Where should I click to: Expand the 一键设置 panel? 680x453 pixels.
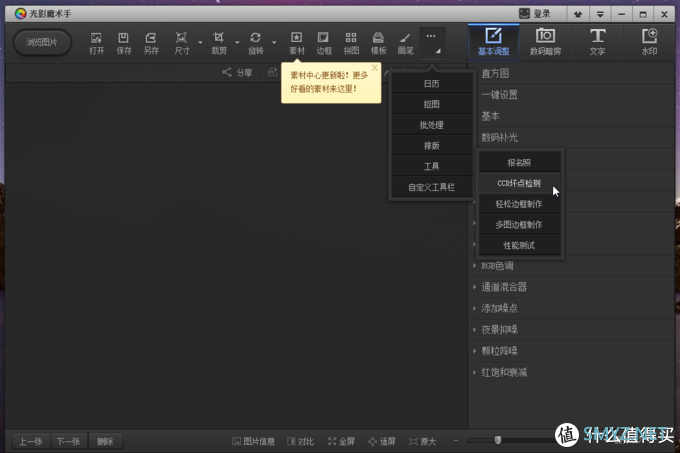click(572, 95)
